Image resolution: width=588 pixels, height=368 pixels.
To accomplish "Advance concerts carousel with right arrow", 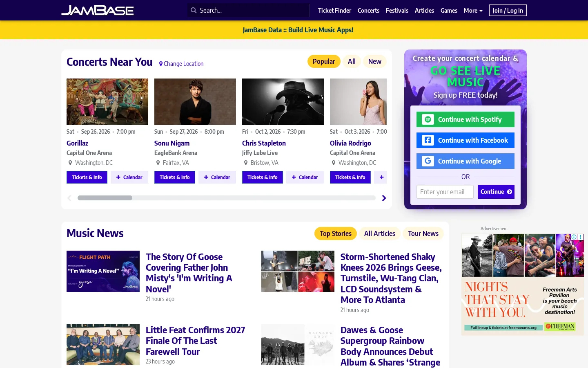I will (x=384, y=198).
